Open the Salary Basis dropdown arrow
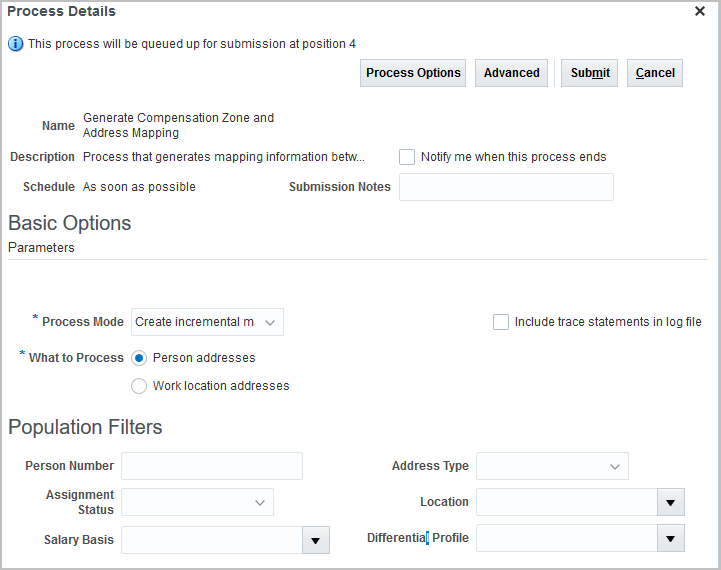 pos(315,540)
